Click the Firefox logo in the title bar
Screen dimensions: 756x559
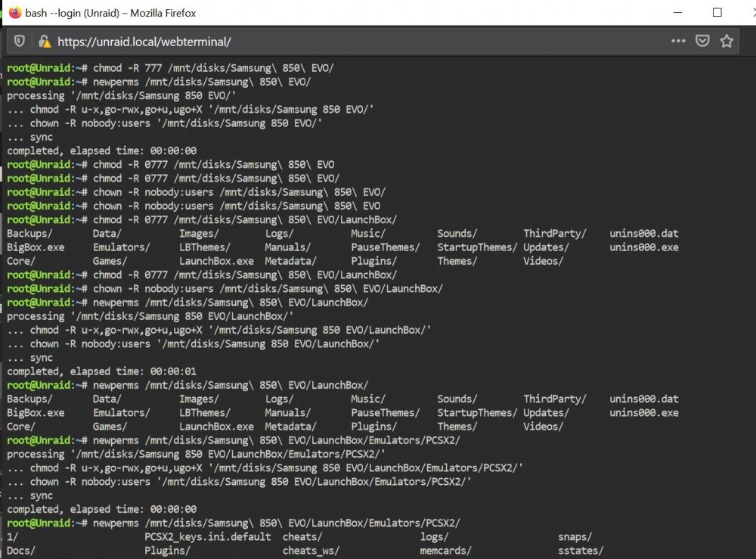[x=15, y=13]
